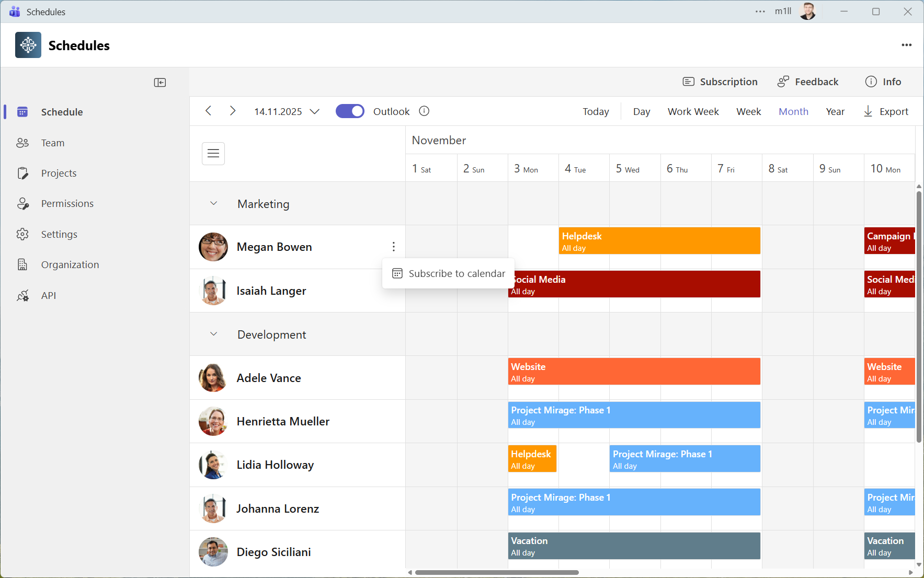Open the hamburger menu above Marketing
Viewport: 924px width, 578px height.
tap(213, 154)
